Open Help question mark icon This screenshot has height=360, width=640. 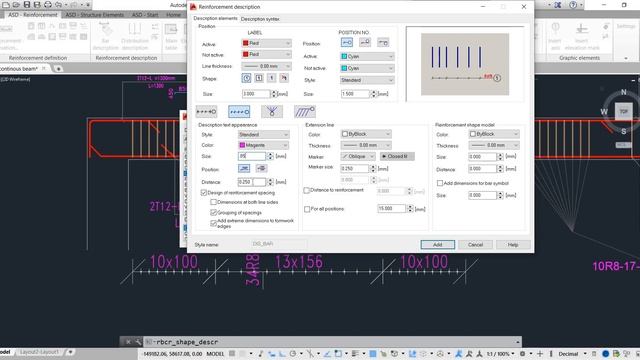click(x=573, y=5)
